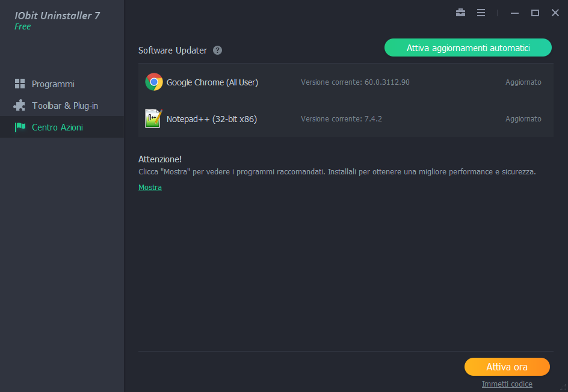Enable Attiva aggiornamenti automatici

[468, 48]
